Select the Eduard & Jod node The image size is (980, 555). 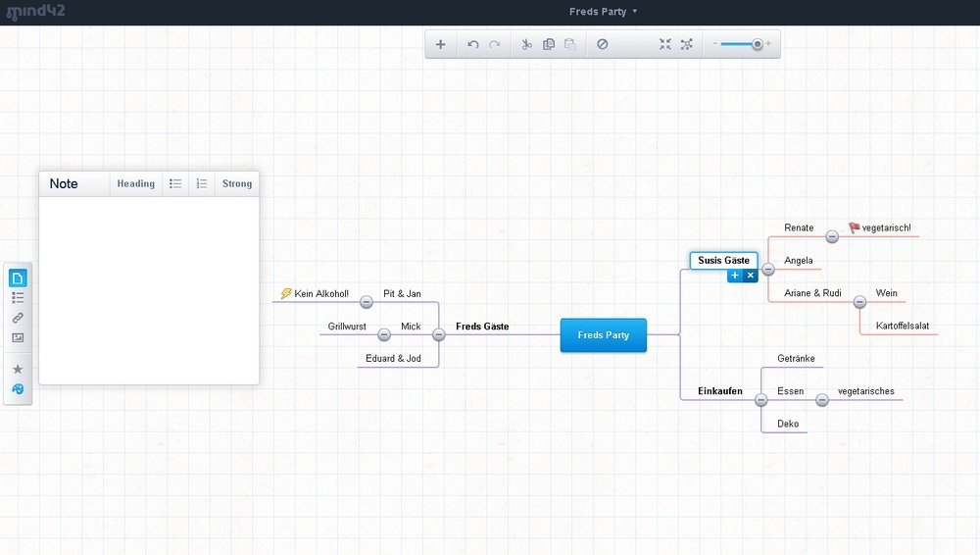point(393,359)
